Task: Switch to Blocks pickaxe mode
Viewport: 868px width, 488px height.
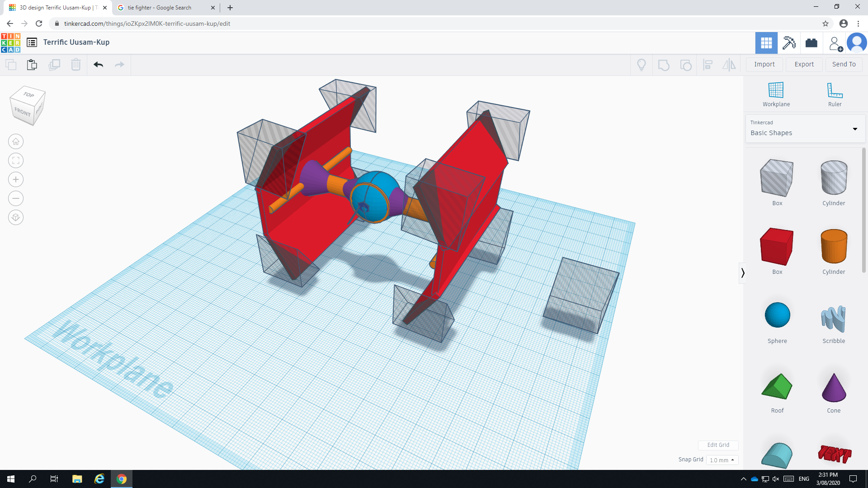Action: (789, 43)
